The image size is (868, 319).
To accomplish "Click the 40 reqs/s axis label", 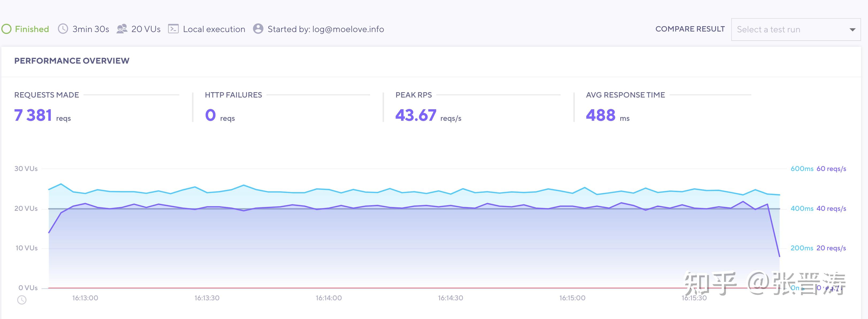I will (831, 209).
